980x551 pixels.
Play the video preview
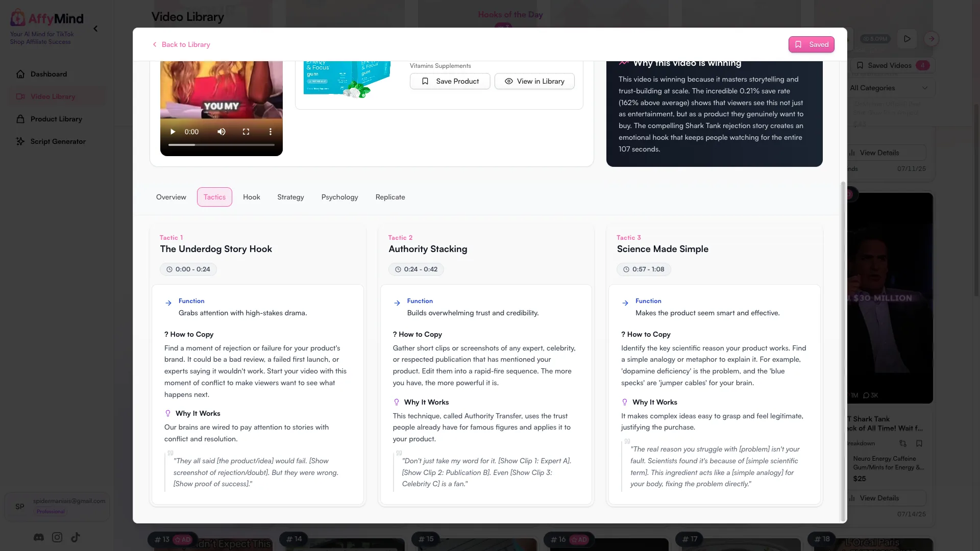click(173, 132)
